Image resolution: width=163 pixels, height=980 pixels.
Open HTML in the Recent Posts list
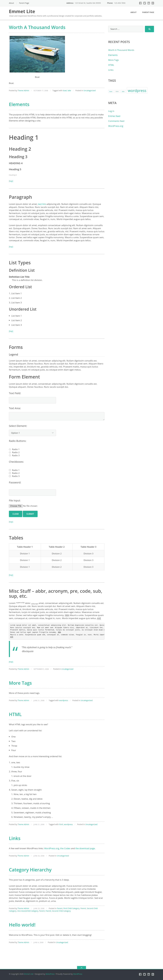(111, 65)
